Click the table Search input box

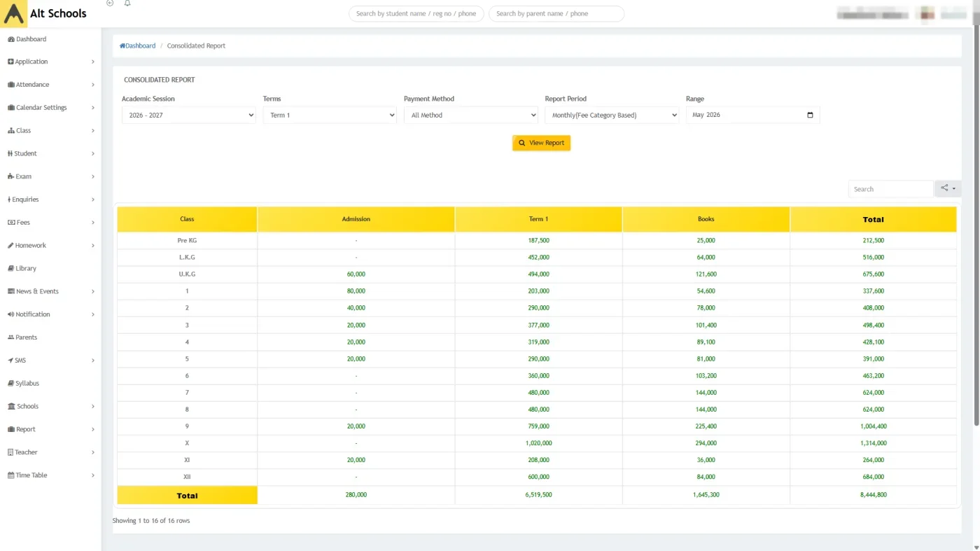(891, 189)
